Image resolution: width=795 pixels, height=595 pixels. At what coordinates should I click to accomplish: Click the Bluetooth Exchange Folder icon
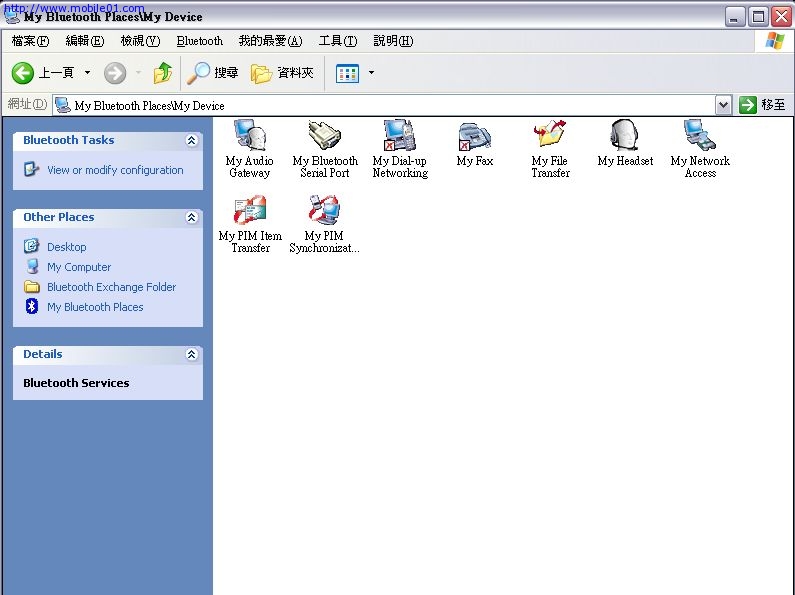[31, 286]
